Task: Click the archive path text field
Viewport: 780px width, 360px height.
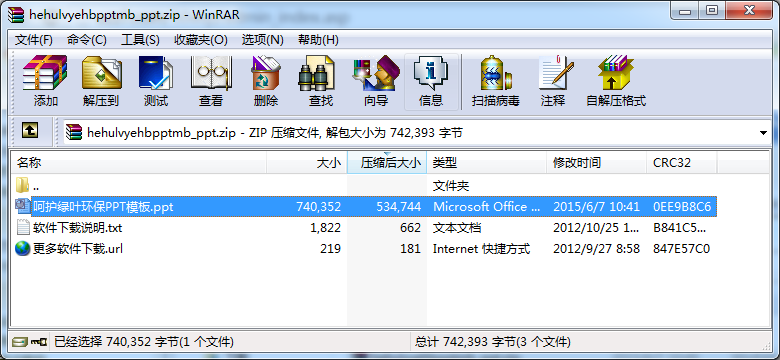Action: tap(418, 133)
